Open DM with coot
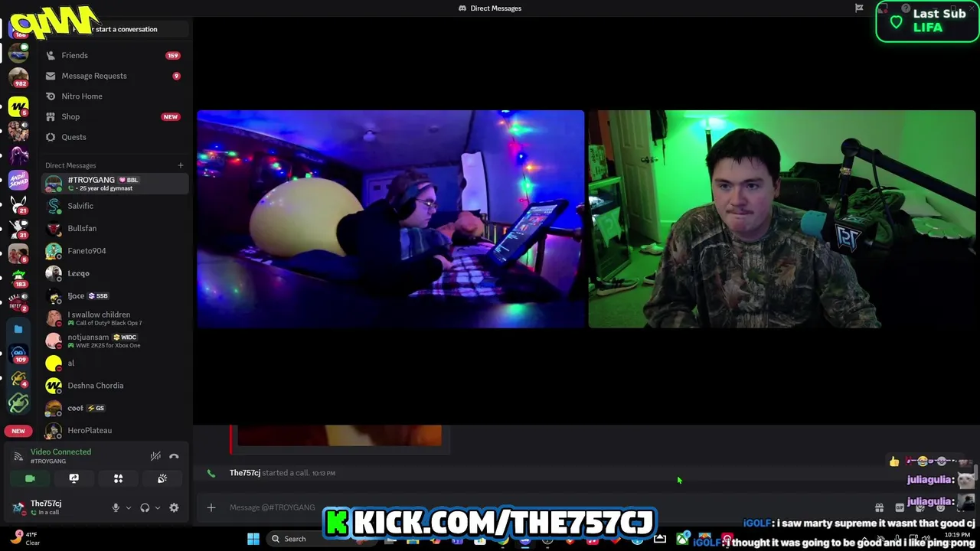 115,408
